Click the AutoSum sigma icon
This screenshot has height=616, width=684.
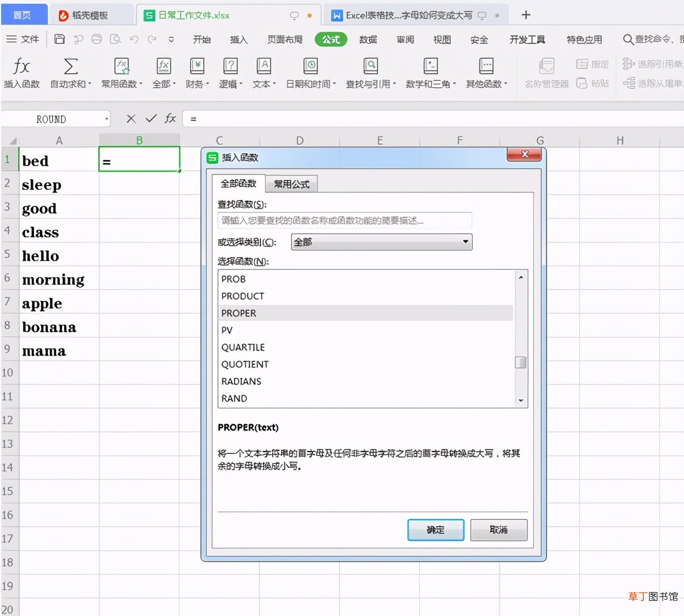pos(70,66)
